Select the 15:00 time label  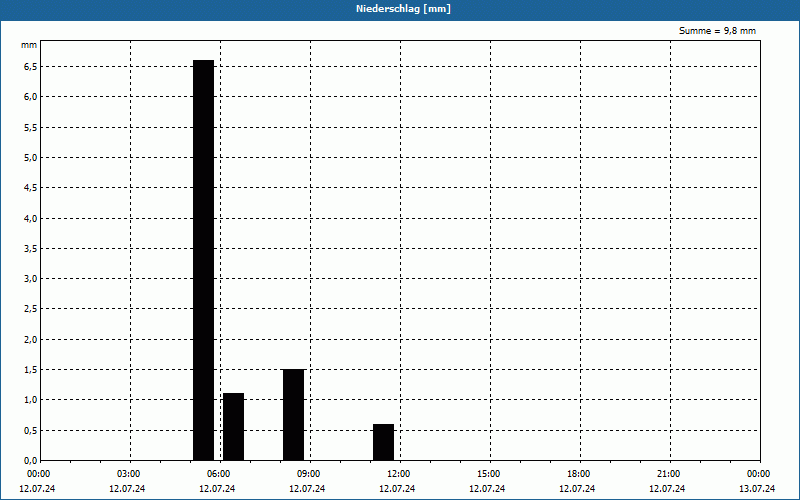click(488, 474)
